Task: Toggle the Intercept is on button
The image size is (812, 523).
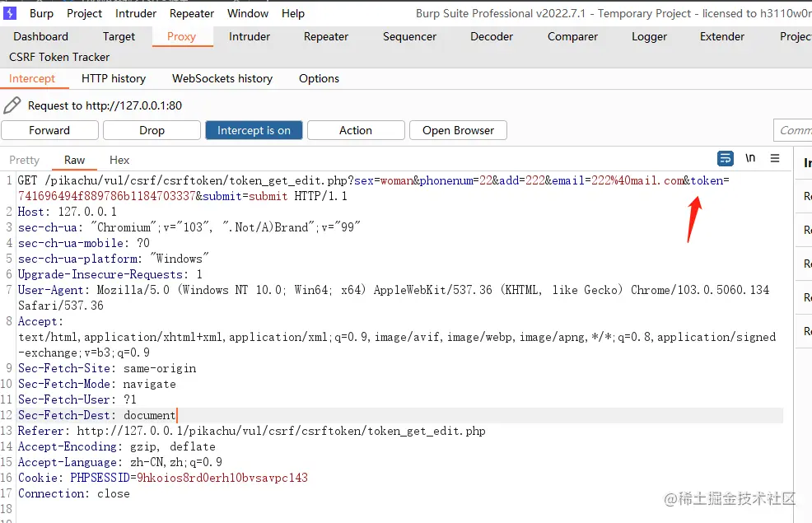Action: pos(254,130)
